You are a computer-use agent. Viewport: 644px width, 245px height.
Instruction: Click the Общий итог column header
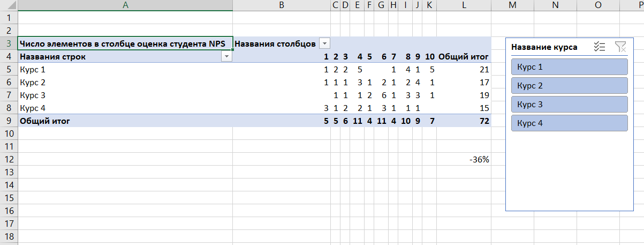(464, 56)
